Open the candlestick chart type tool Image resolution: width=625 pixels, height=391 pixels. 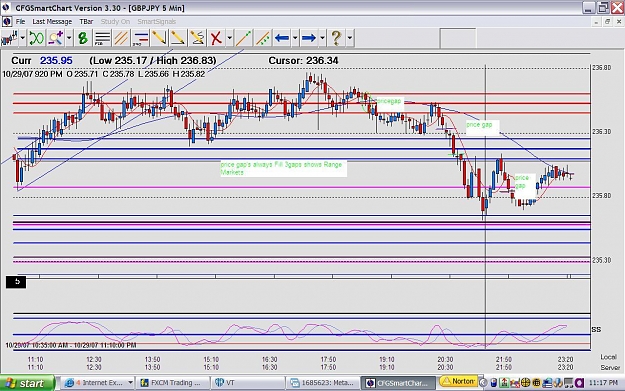(9, 38)
